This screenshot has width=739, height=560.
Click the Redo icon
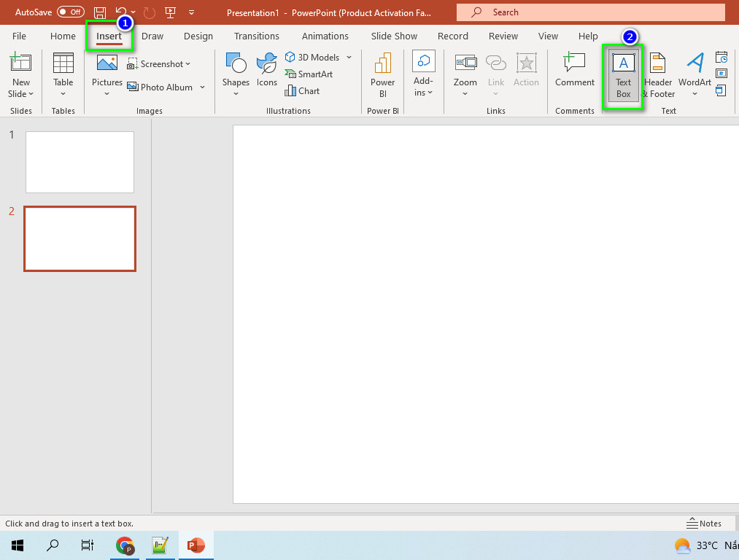pos(150,12)
